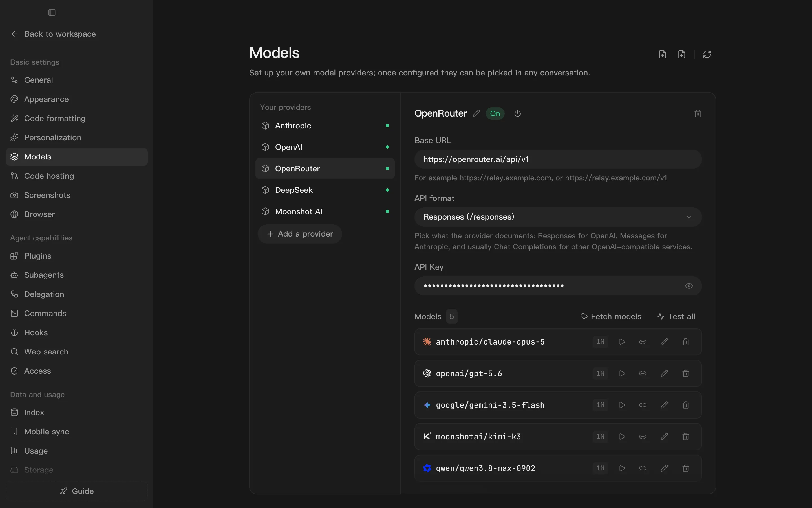The height and width of the screenshot is (508, 812).
Task: Click the link icon for moonshotai/kimi-k3
Action: click(643, 437)
